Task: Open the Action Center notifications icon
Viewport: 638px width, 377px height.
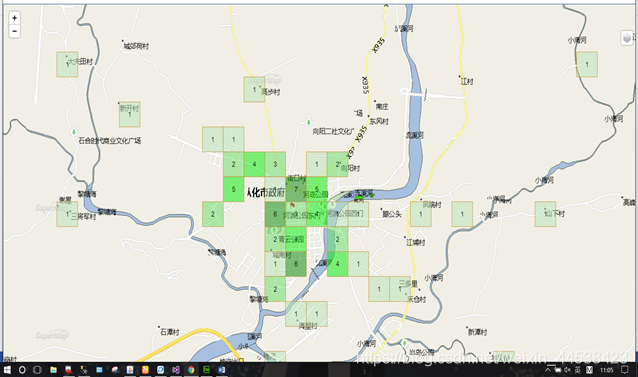Action: [625, 370]
